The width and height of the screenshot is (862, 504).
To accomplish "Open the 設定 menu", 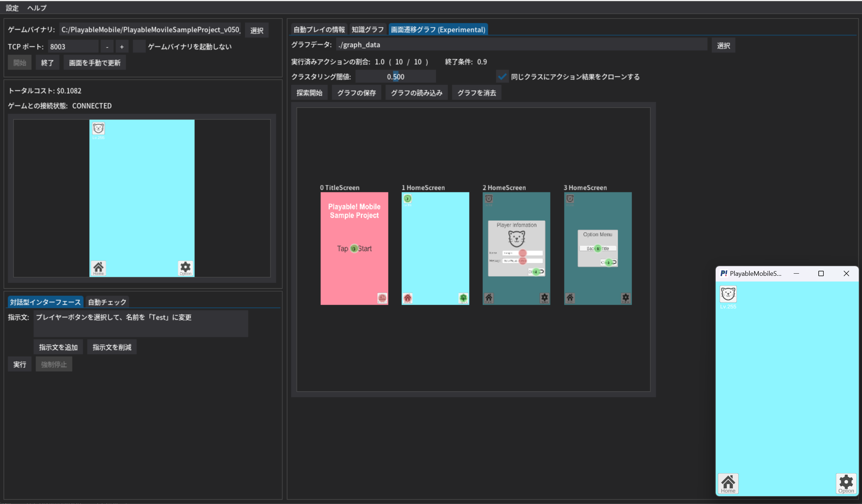I will 12,8.
